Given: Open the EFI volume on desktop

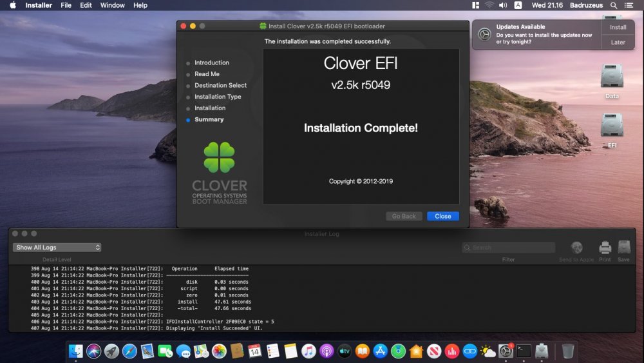Looking at the screenshot, I should coord(612,130).
